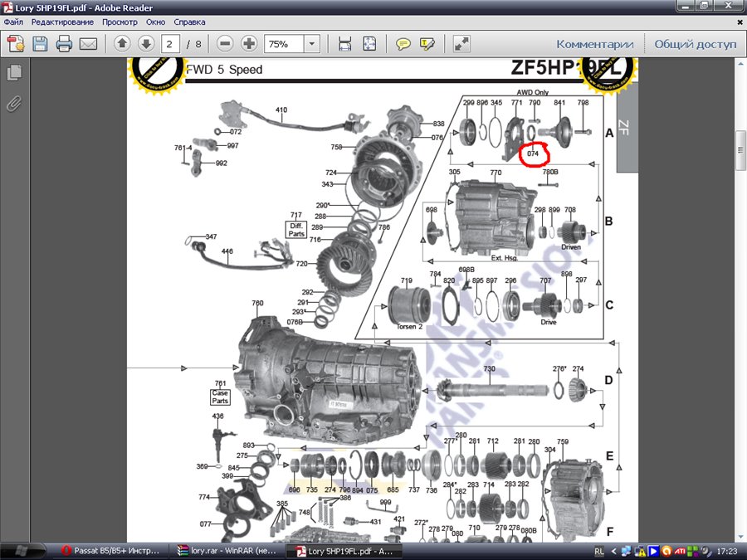Image resolution: width=747 pixels, height=560 pixels.
Task: Add a sticky note comment
Action: [x=403, y=44]
